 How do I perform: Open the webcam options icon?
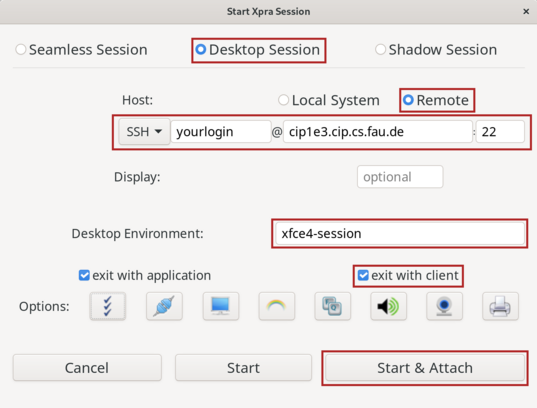point(444,306)
